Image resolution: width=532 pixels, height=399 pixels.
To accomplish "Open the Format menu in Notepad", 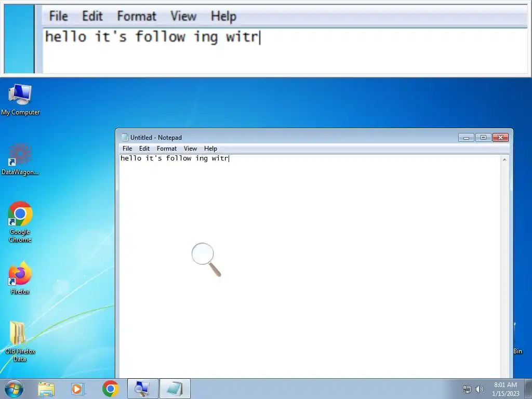I will 167,149.
